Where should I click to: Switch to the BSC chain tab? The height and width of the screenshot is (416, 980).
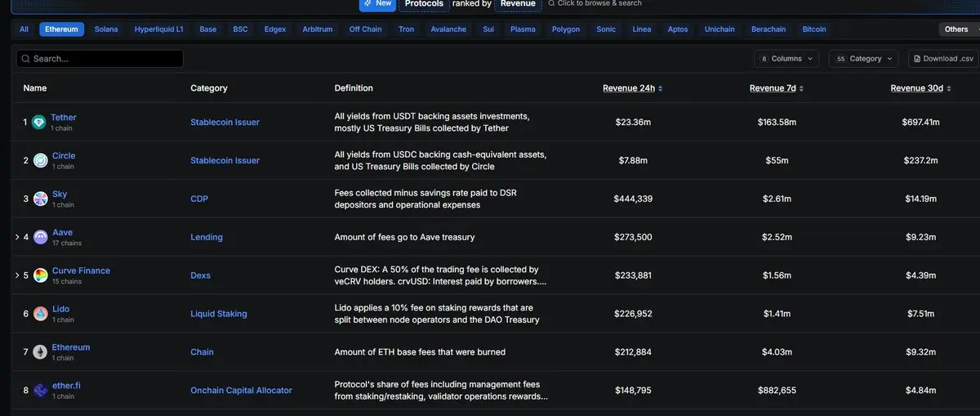coord(240,29)
